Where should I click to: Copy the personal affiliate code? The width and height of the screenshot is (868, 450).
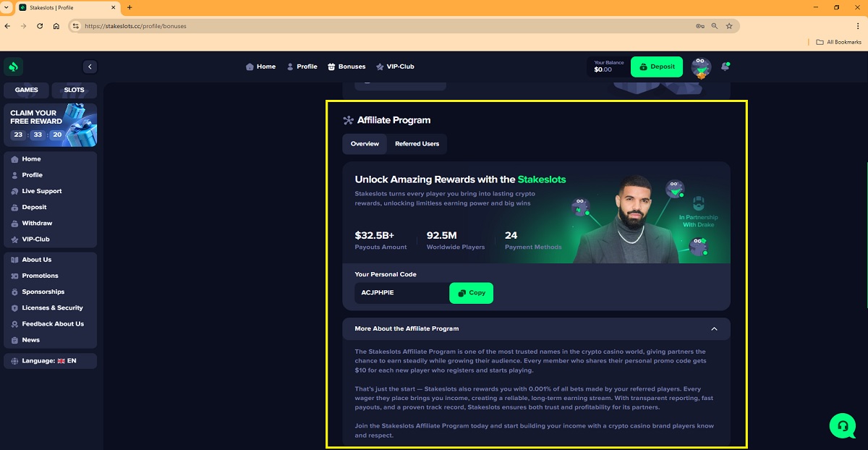[x=471, y=293]
